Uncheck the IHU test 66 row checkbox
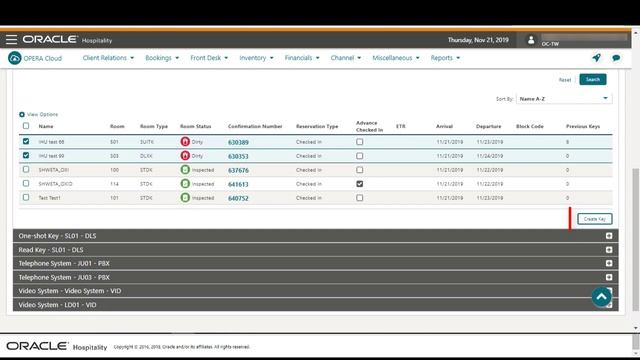The image size is (640, 360). pos(26,141)
